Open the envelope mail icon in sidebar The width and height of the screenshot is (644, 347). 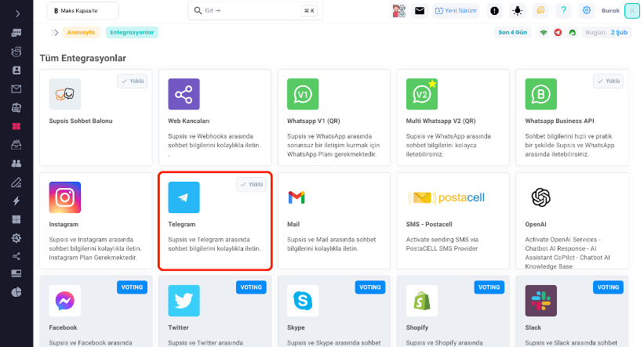point(16,89)
